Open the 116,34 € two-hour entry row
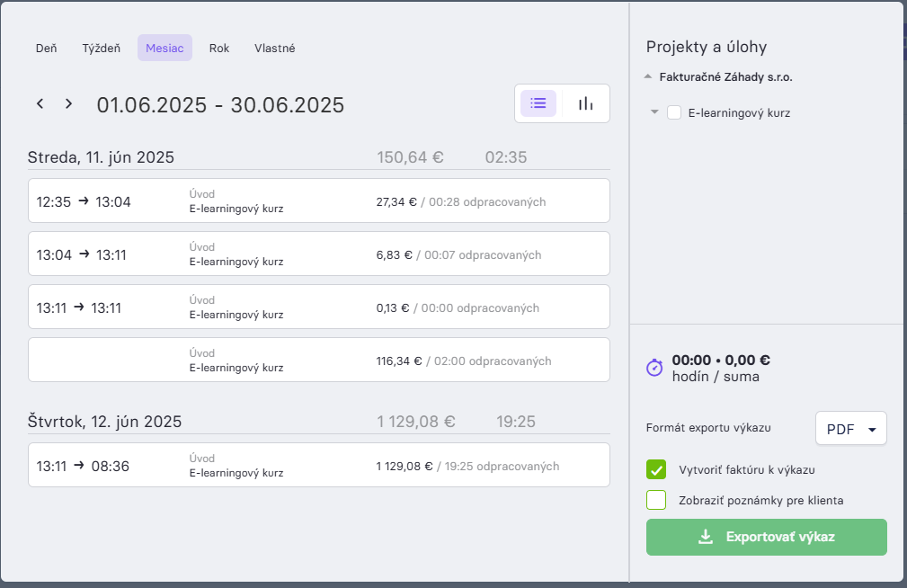The width and height of the screenshot is (907, 588). [319, 360]
